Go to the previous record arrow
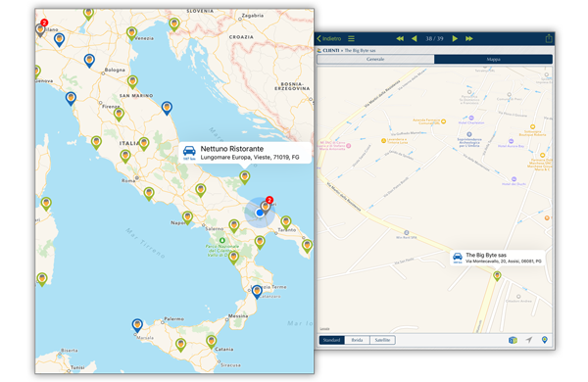The width and height of the screenshot is (588, 382). 415,38
